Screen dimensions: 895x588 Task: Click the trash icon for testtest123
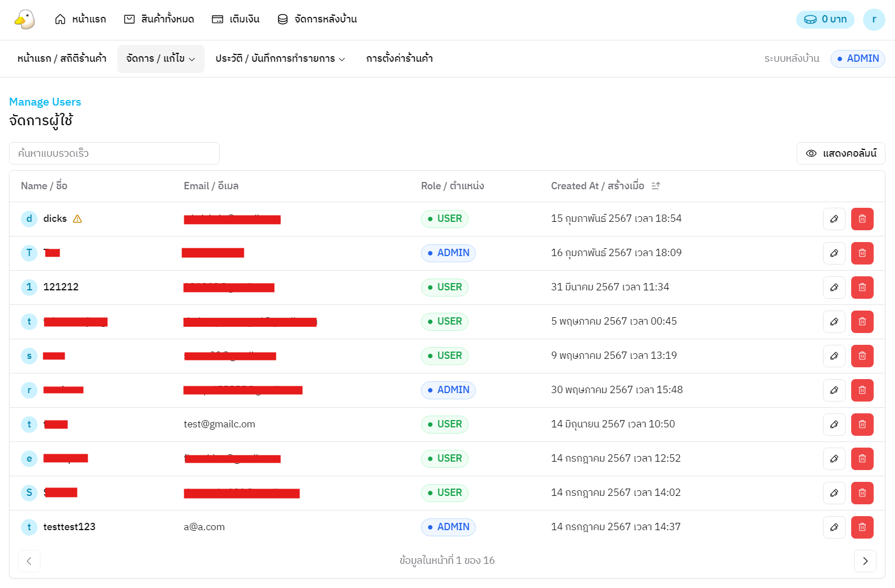[862, 527]
